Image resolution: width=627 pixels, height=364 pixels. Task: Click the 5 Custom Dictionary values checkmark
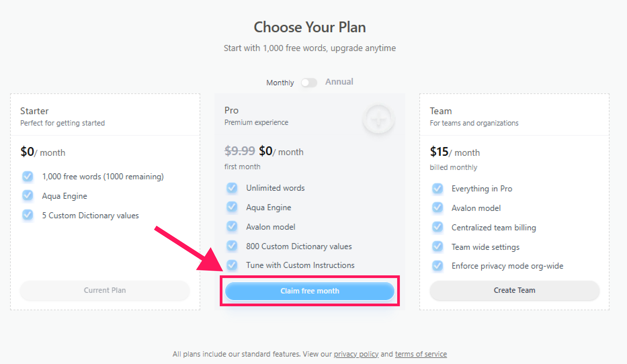coord(28,215)
